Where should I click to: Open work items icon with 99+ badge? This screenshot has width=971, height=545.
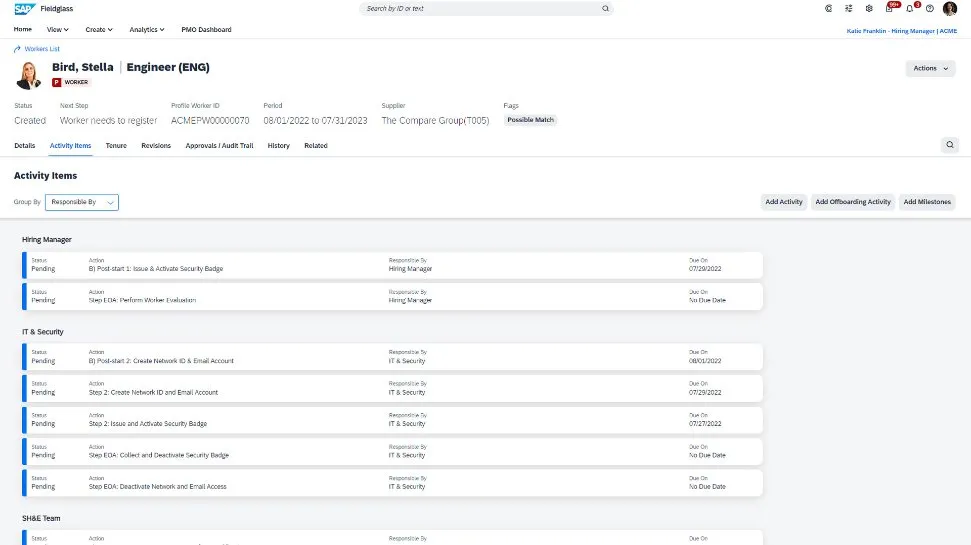pyautogui.click(x=889, y=8)
